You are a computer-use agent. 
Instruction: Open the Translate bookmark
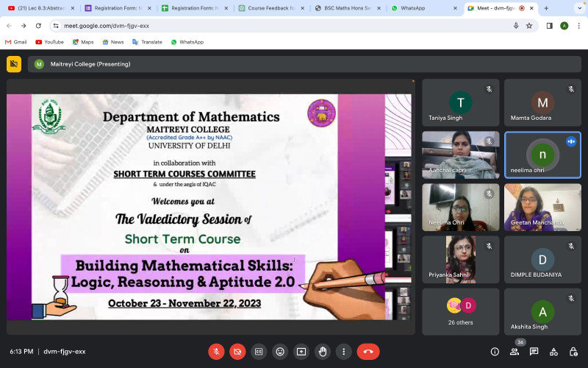click(x=148, y=42)
